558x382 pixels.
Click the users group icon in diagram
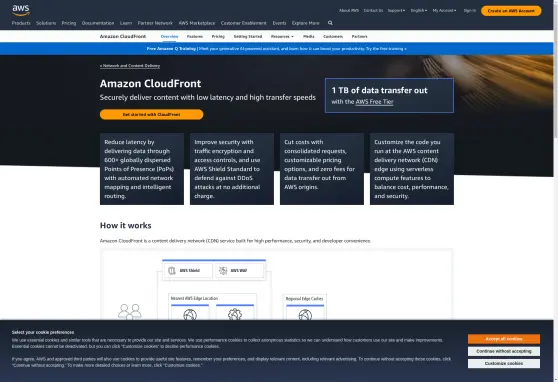(x=130, y=312)
